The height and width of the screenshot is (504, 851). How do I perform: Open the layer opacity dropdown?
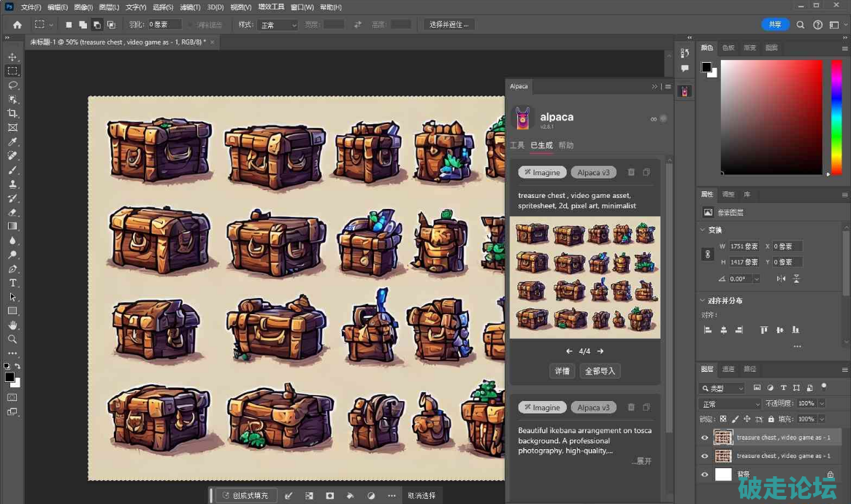(x=822, y=404)
